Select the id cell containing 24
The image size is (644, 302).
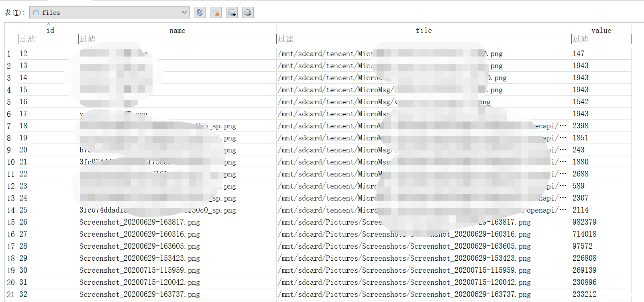click(48, 198)
